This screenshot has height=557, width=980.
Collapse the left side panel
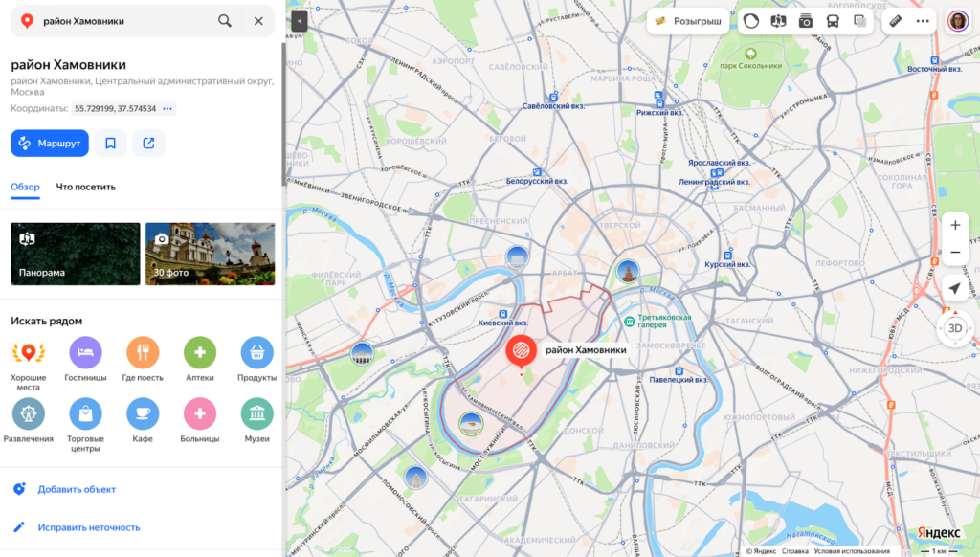(x=300, y=20)
